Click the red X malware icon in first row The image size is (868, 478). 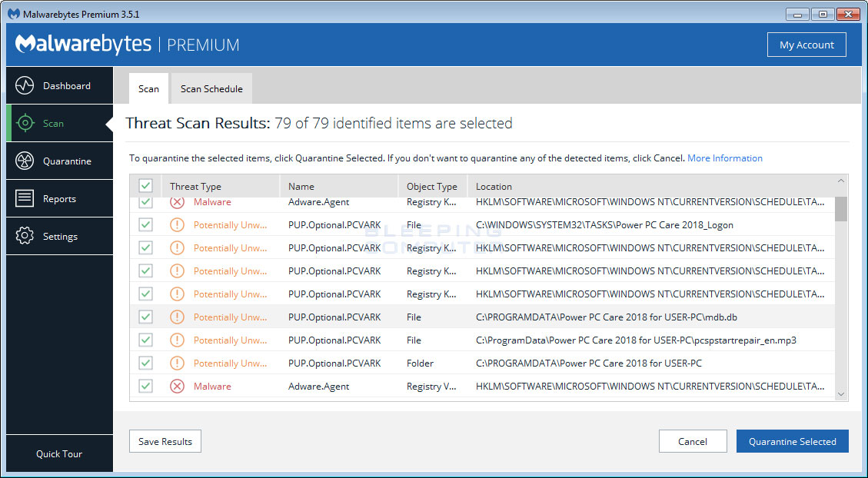(178, 202)
